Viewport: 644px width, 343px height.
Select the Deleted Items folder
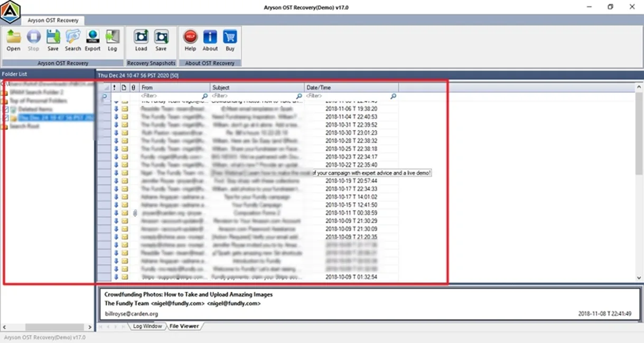(35, 109)
